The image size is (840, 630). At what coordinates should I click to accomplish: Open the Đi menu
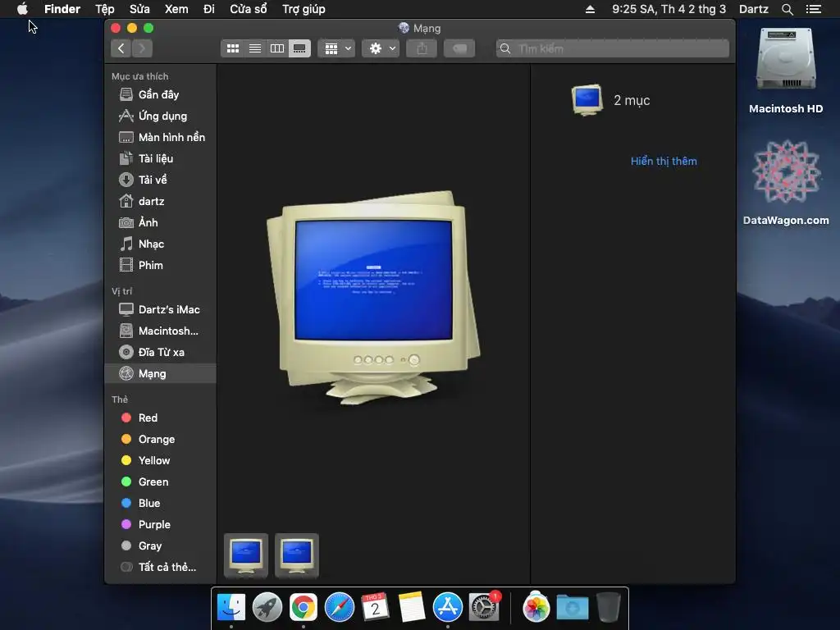[x=209, y=9]
